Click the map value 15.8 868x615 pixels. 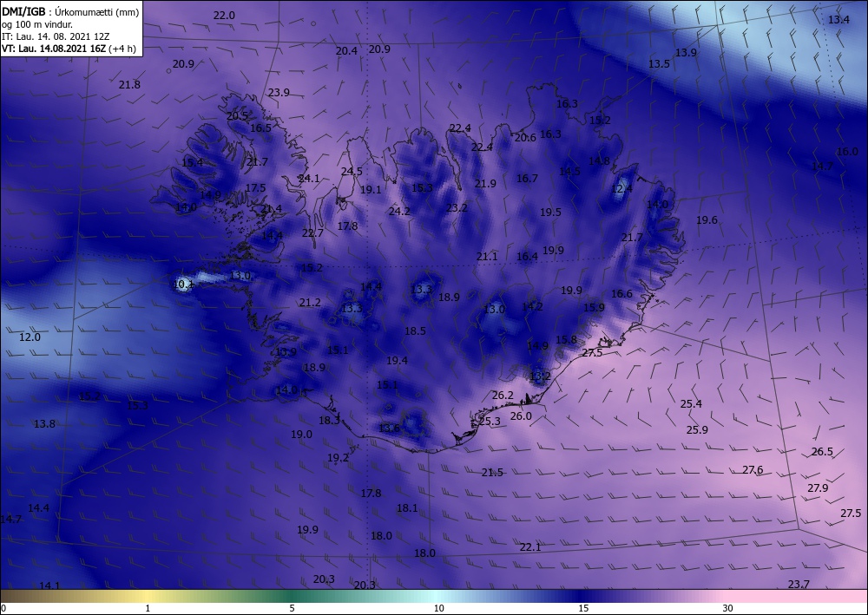566,339
